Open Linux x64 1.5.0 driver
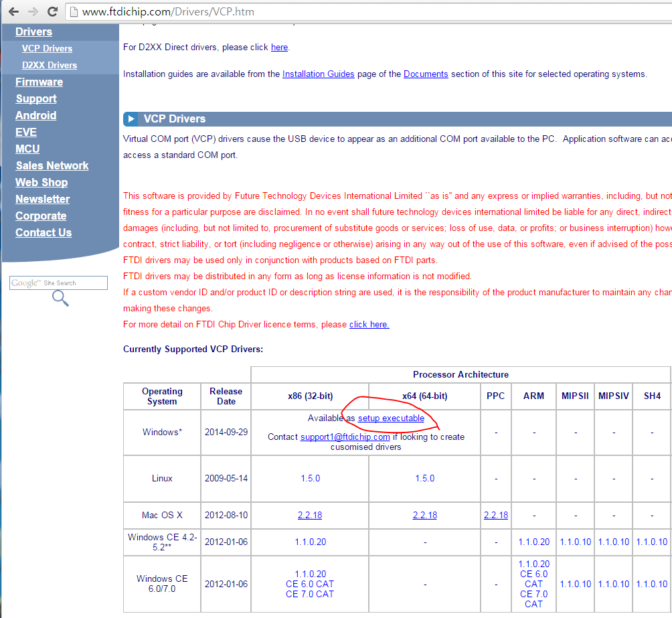The width and height of the screenshot is (672, 618). pyautogui.click(x=425, y=478)
